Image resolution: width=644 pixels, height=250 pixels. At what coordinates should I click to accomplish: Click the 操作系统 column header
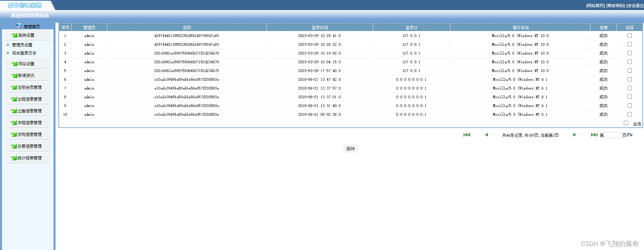(521, 28)
